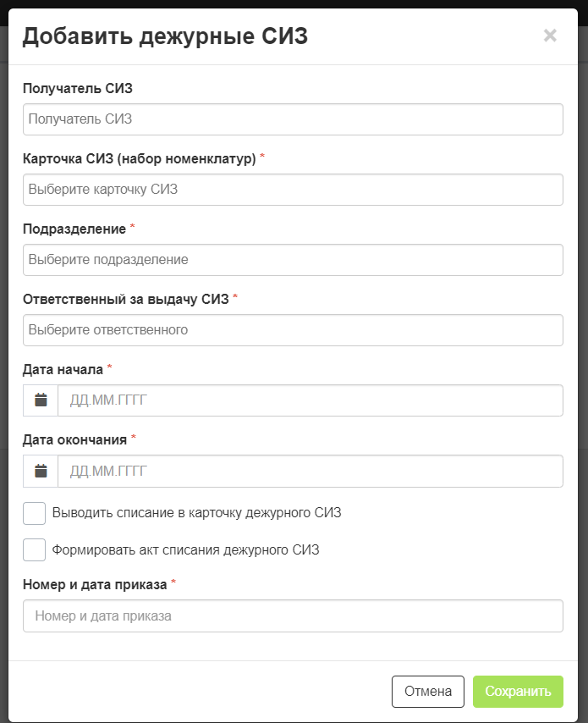Expand the 'Выберите подразделение' selector
The image size is (588, 723).
(x=293, y=260)
